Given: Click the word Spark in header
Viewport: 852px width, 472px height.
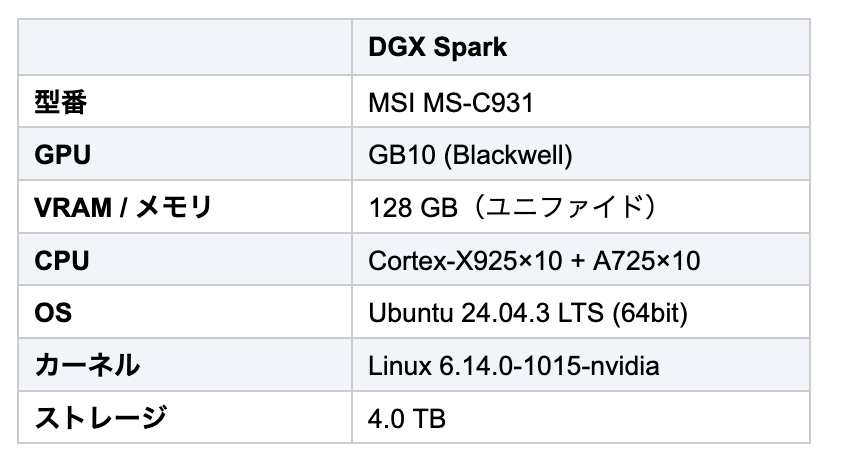Looking at the screenshot, I should 470,48.
